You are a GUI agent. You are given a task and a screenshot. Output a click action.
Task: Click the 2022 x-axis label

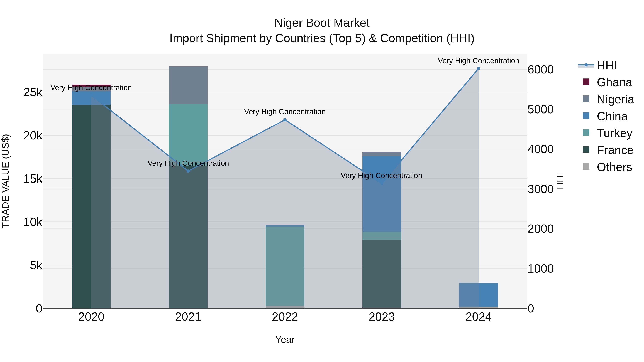coord(285,317)
